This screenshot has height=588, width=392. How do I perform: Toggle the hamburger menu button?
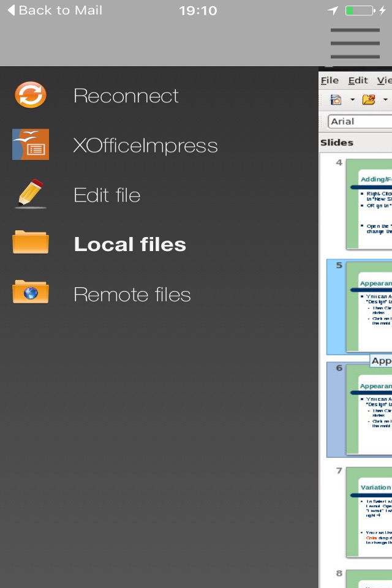355,43
